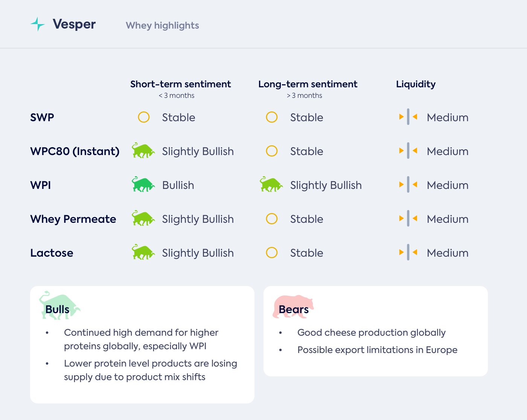Click the Vesper star logo icon
The image size is (527, 420).
(37, 24)
